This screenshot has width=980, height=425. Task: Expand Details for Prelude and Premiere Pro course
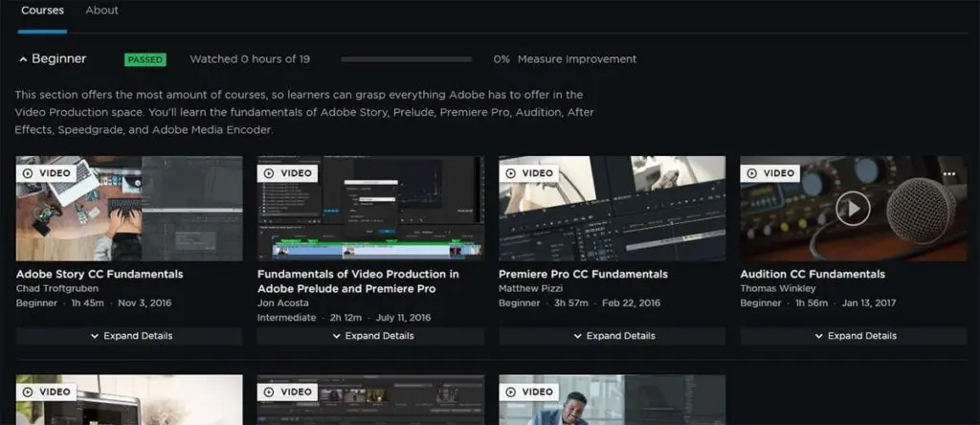[x=370, y=336]
